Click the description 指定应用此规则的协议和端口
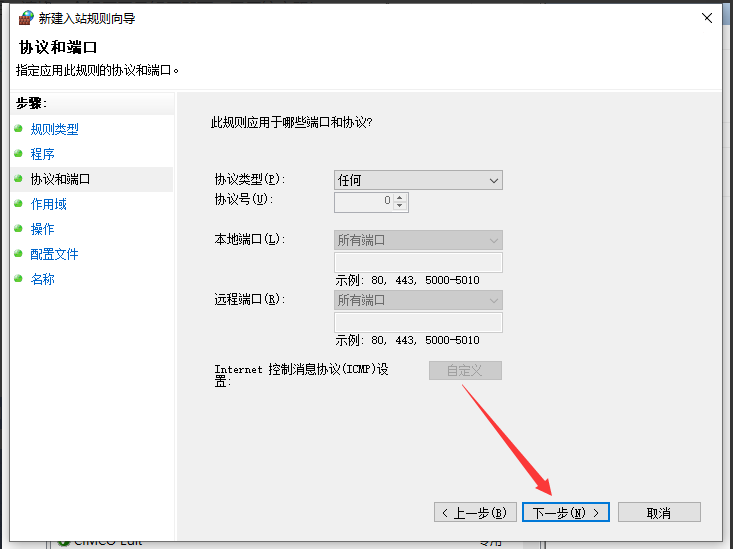 coord(97,71)
